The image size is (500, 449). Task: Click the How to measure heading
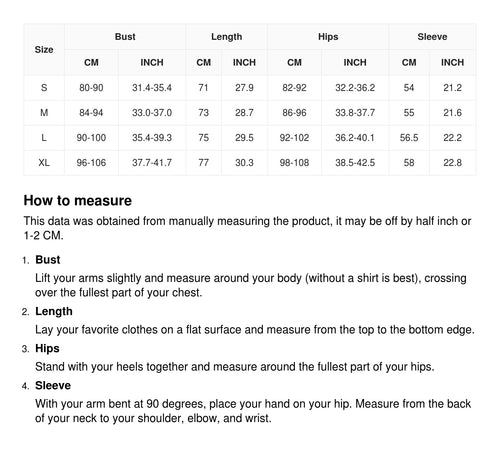tap(78, 201)
